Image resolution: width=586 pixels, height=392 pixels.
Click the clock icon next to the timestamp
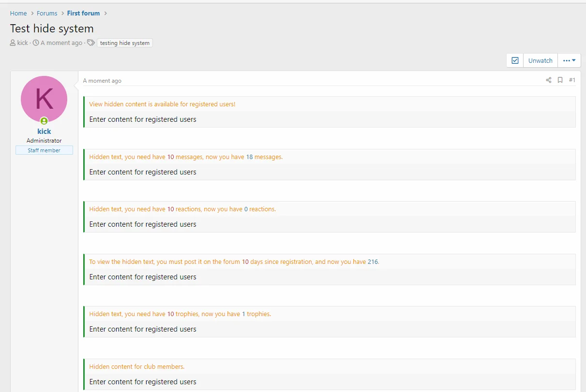35,43
